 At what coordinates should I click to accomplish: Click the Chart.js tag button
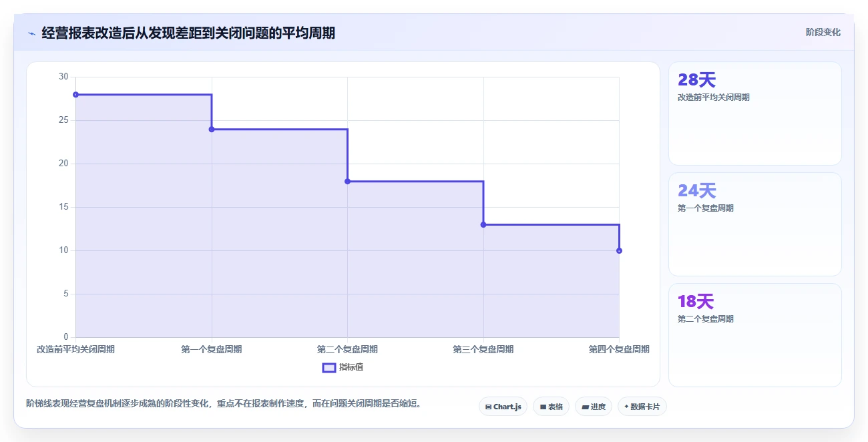point(503,407)
